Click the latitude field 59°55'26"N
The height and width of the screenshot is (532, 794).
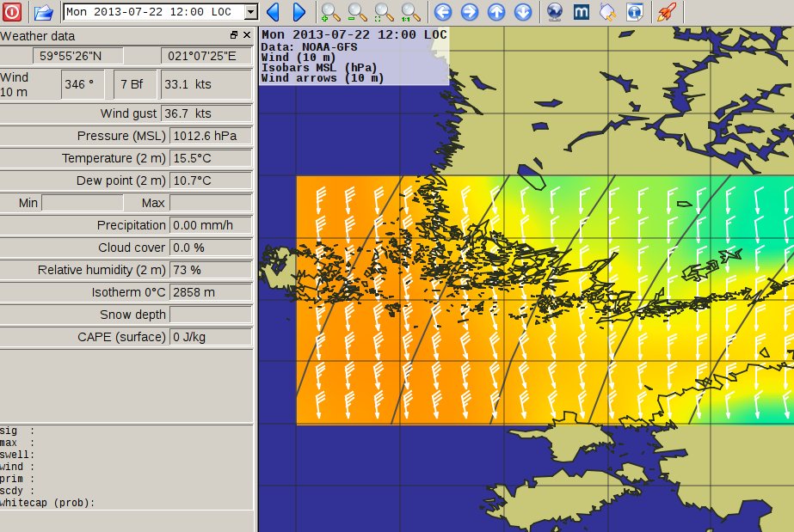(x=78, y=56)
